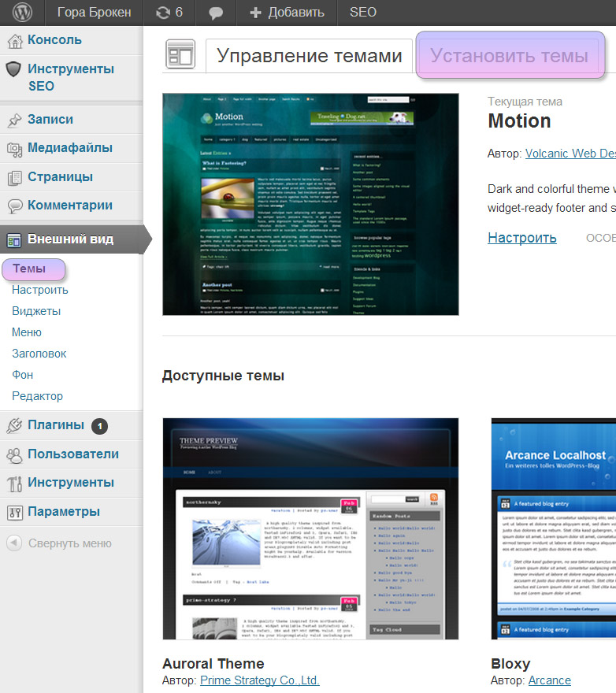Open Пользователи section
Image resolution: width=616 pixels, height=693 pixels.
[x=73, y=454]
